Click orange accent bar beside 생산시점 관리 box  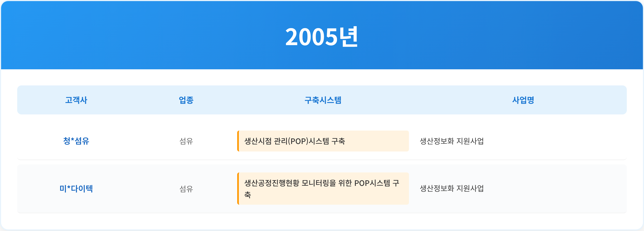point(238,141)
